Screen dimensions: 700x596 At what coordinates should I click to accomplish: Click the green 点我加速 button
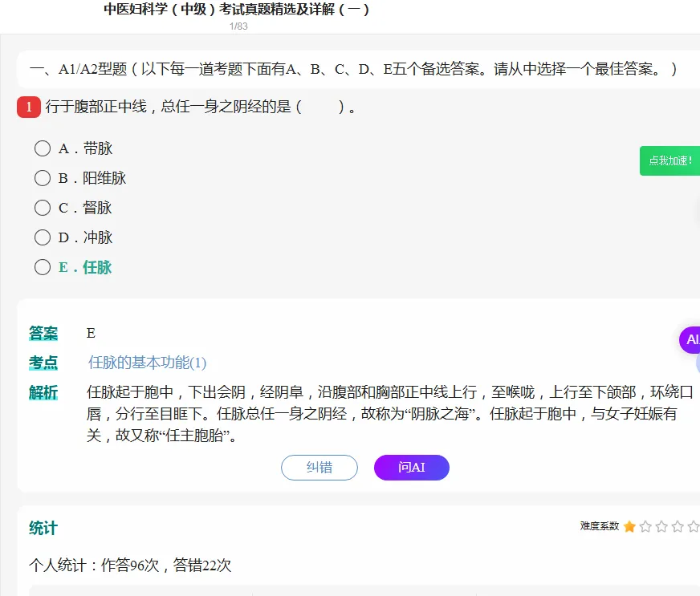[x=669, y=160]
